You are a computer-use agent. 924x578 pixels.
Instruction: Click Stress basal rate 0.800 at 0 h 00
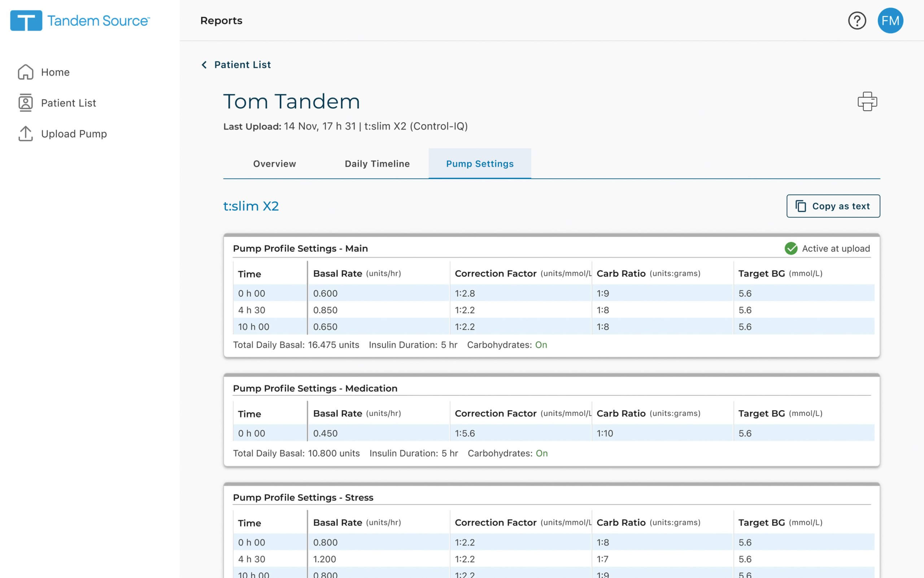[x=325, y=543]
